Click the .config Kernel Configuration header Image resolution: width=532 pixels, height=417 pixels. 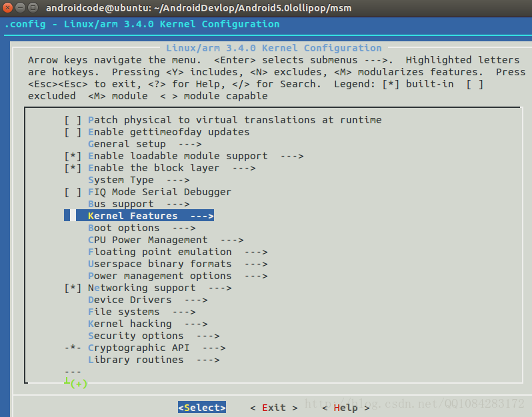pos(142,24)
